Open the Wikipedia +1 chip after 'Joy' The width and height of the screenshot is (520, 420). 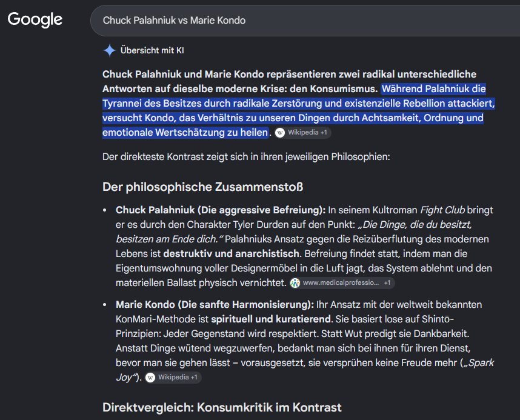pos(173,378)
